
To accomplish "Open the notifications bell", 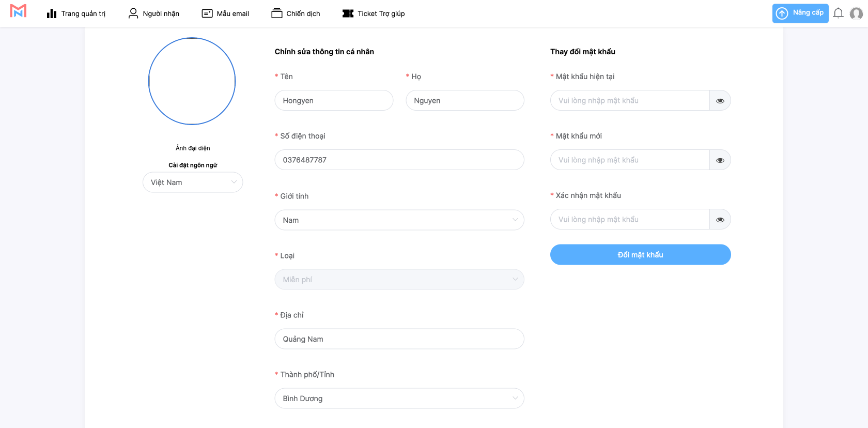I will coord(838,13).
